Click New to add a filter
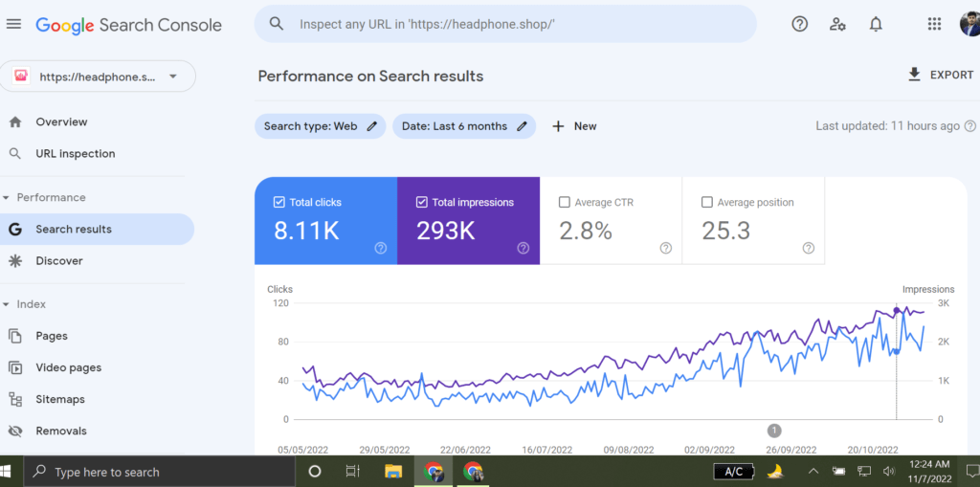This screenshot has height=487, width=980. point(586,126)
